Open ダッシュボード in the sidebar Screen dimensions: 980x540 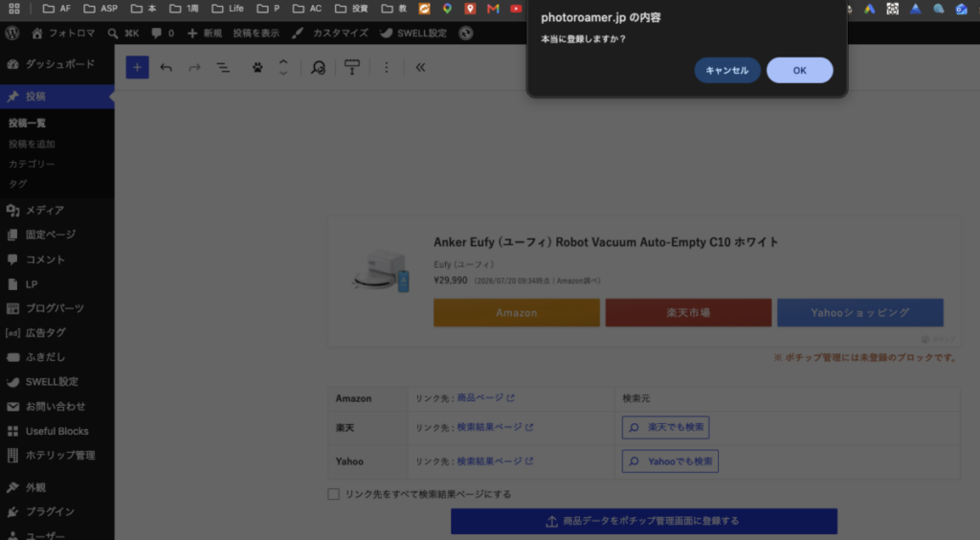(x=56, y=64)
